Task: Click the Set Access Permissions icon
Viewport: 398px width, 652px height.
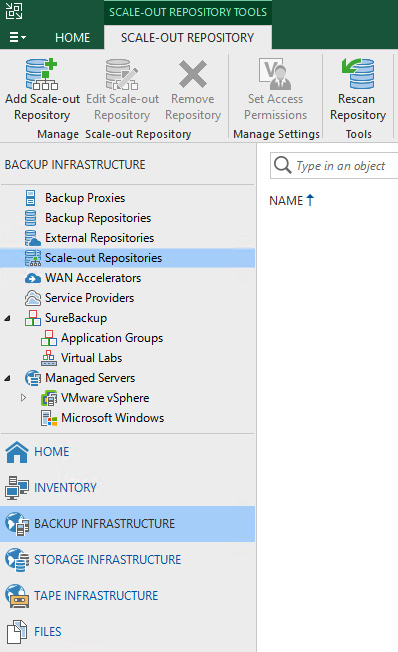Action: (275, 74)
